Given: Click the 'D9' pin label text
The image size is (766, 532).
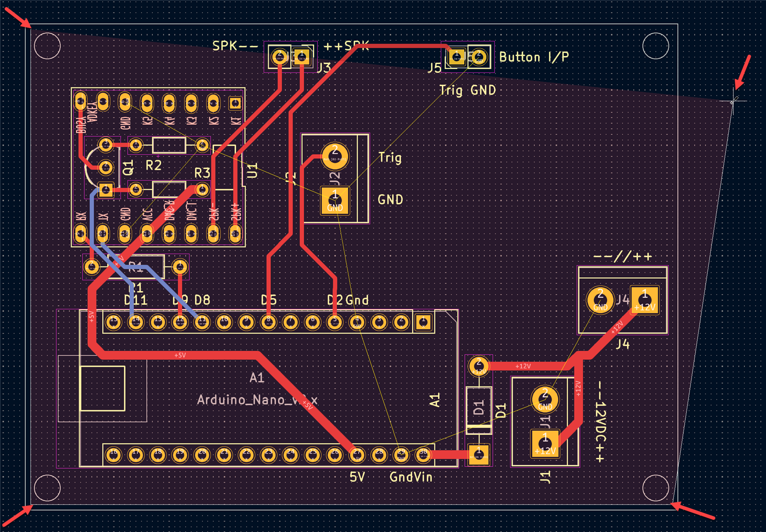Looking at the screenshot, I should [x=180, y=300].
